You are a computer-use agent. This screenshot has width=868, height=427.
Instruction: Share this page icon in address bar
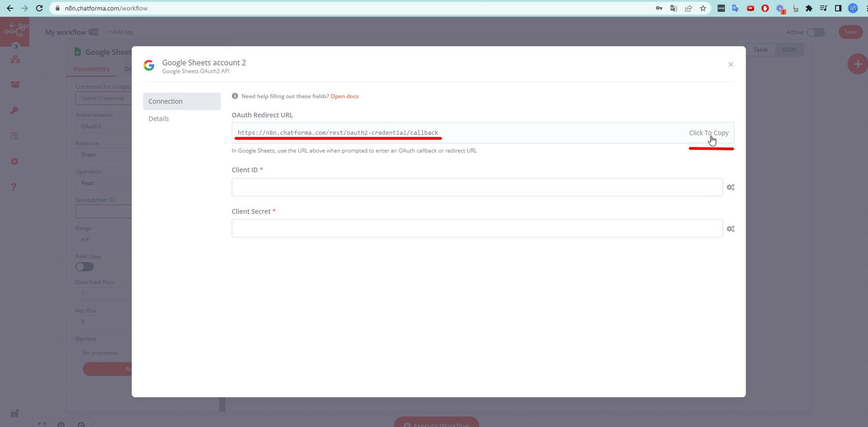tap(688, 8)
